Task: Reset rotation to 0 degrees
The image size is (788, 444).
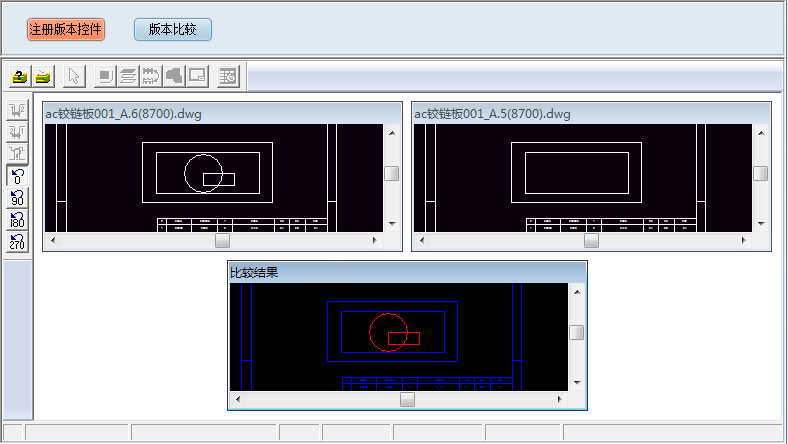Action: 17,176
